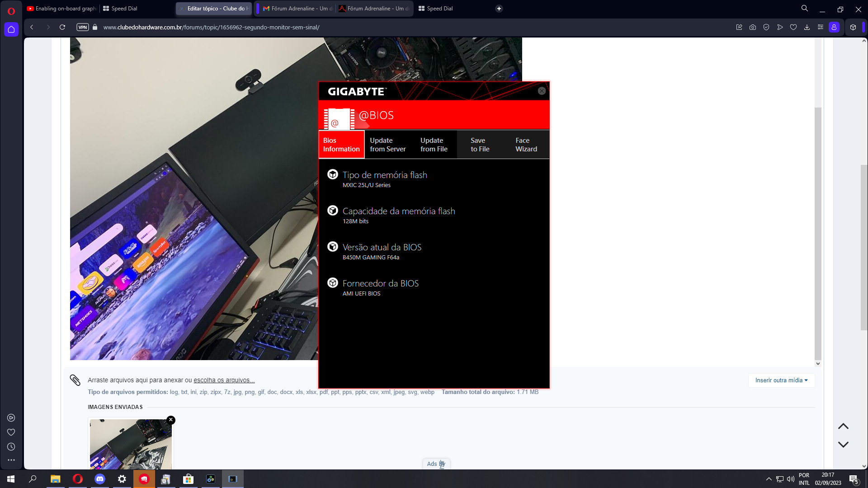
Task: Show hidden system tray icons
Action: pos(769,479)
